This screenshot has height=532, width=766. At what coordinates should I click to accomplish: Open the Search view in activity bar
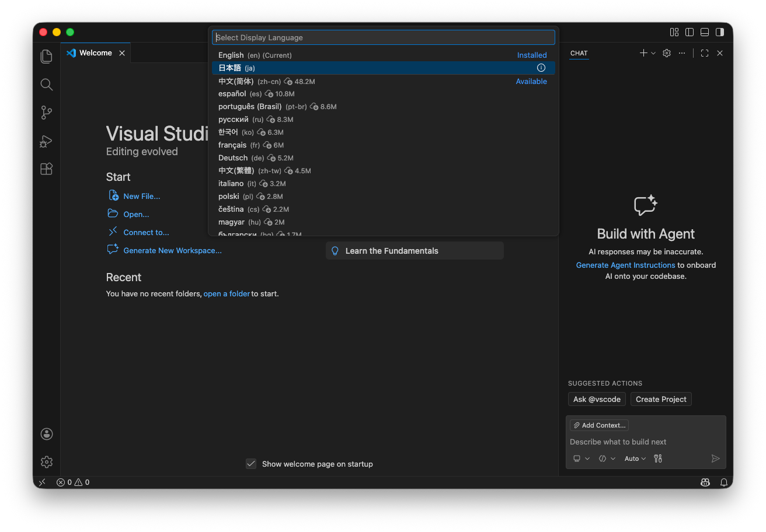click(47, 85)
